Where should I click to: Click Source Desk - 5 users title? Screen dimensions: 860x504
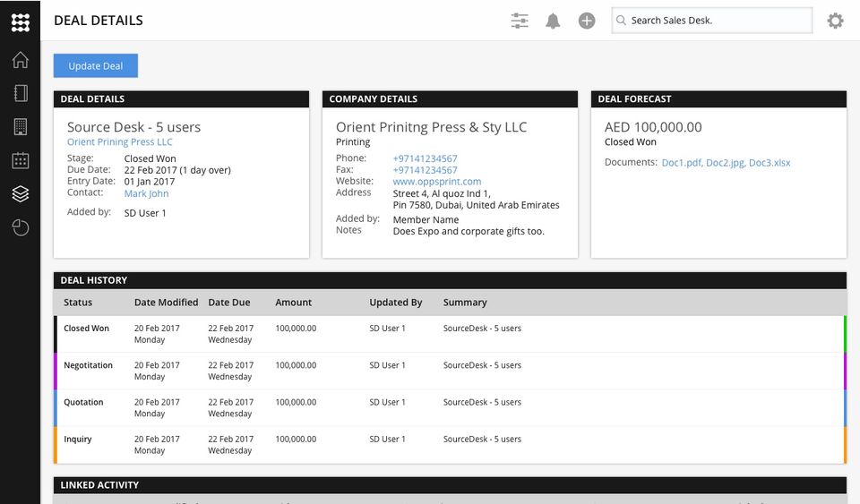pos(133,127)
